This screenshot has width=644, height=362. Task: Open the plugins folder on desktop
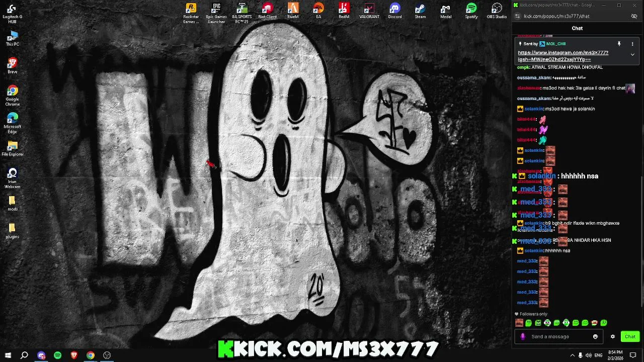pos(12,231)
